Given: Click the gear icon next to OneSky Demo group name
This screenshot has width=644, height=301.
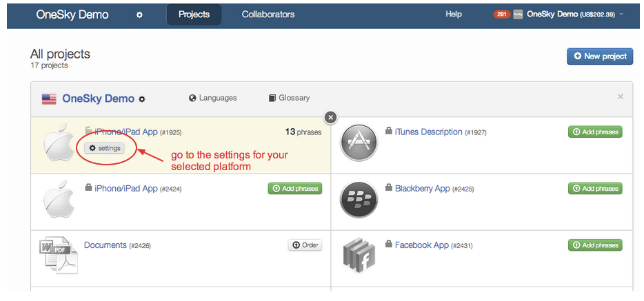Looking at the screenshot, I should [142, 98].
